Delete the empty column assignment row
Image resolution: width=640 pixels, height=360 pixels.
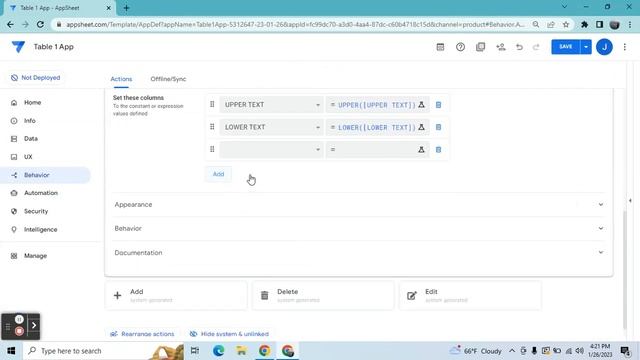click(438, 150)
